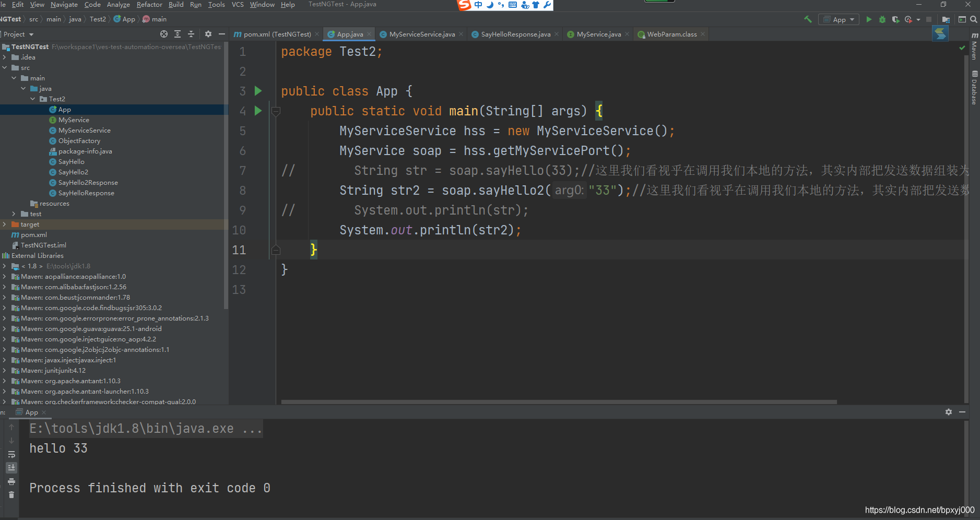Screen dimensions: 980x520
Task: Collapse the src folder
Action: pyautogui.click(x=5, y=68)
